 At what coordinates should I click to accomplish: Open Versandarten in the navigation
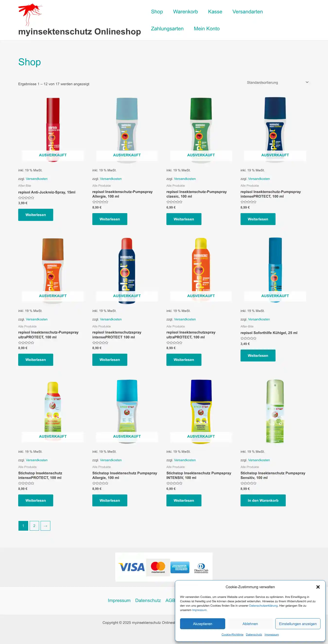(x=247, y=12)
